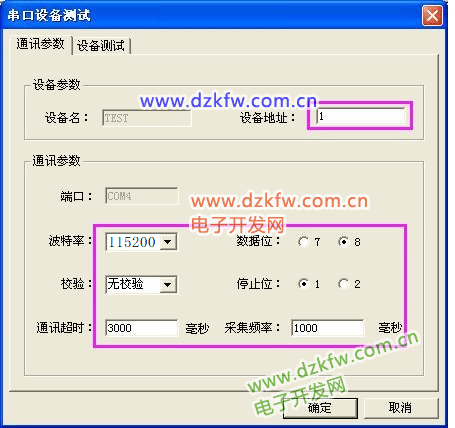Image resolution: width=455 pixels, height=428 pixels.
Task: Click the 通讯超时 3000 input field
Action: pyautogui.click(x=141, y=328)
